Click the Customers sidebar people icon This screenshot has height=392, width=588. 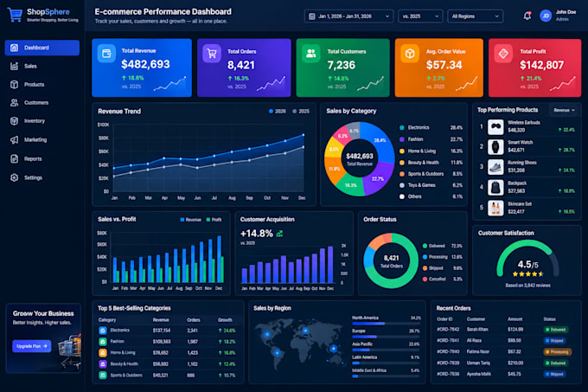[14, 102]
